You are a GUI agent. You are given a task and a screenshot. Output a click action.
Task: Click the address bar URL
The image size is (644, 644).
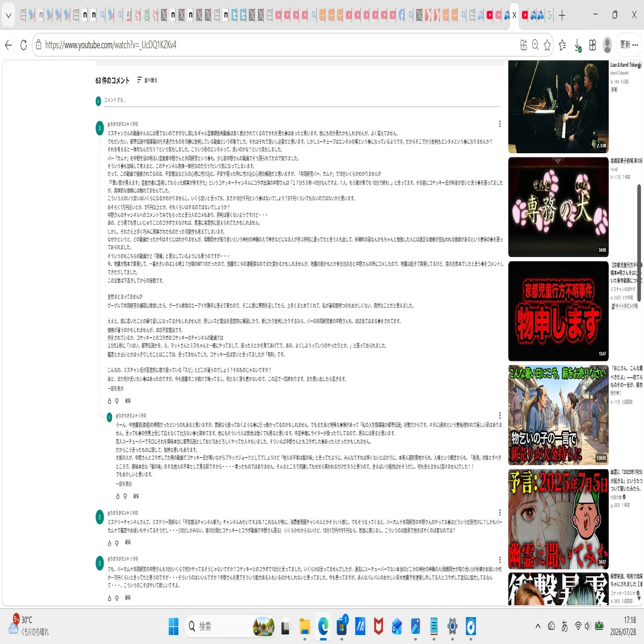point(110,45)
